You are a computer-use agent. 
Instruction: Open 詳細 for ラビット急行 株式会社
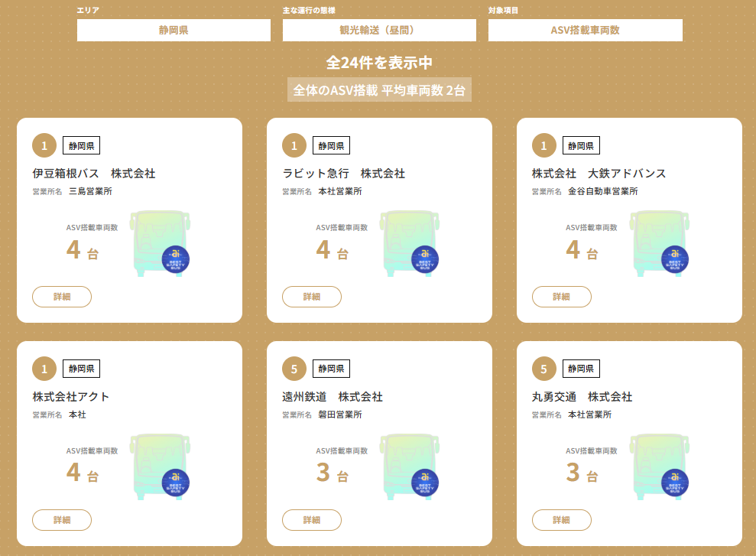point(312,297)
